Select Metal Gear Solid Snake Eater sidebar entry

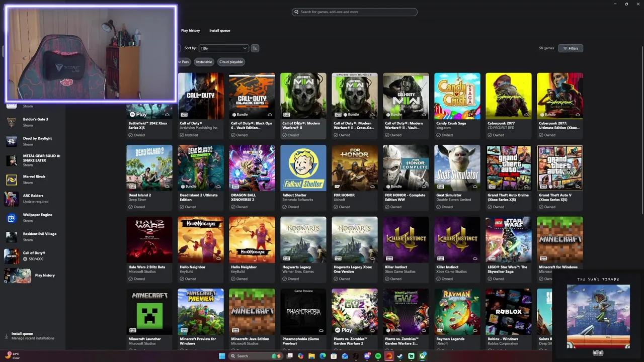[33, 160]
